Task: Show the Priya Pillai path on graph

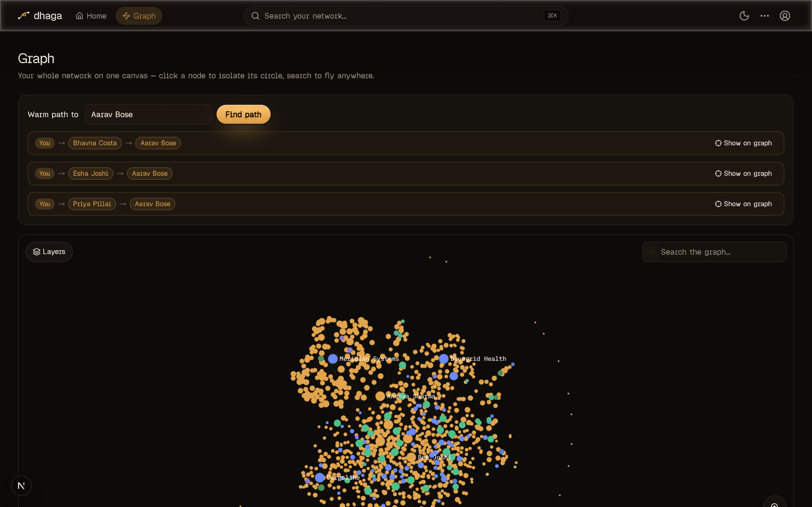Action: [x=743, y=204]
